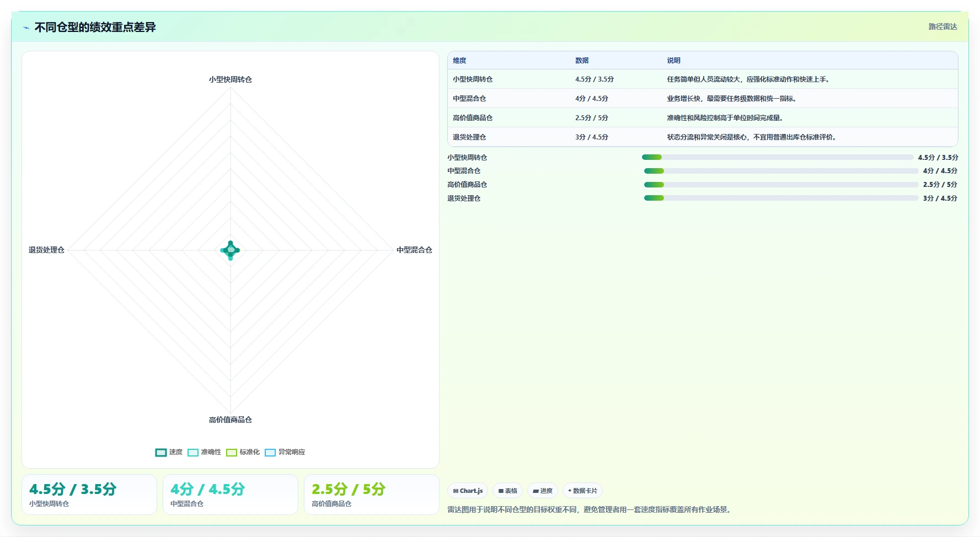This screenshot has width=980, height=537.
Task: Toggle the 速度 dataset in the radar legend
Action: (169, 452)
